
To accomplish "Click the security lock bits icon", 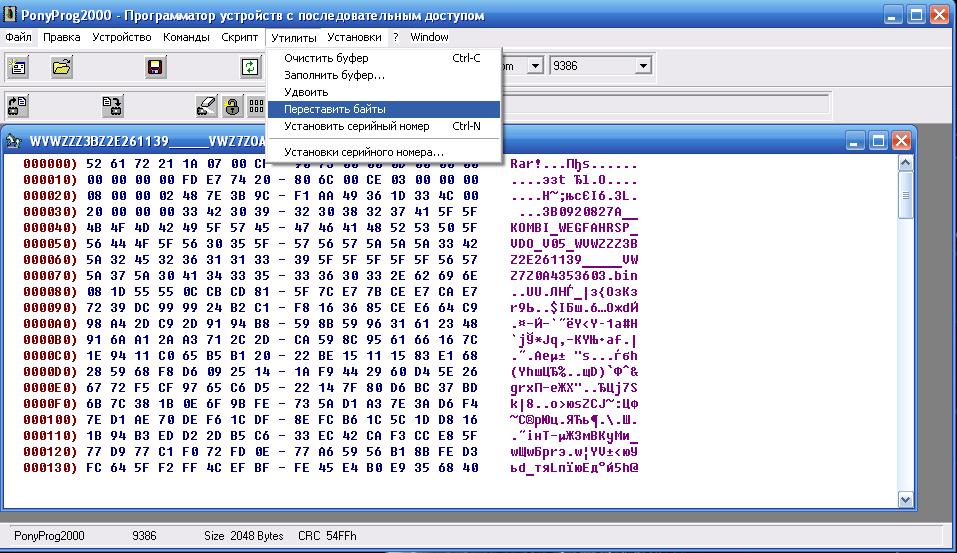I will [232, 106].
